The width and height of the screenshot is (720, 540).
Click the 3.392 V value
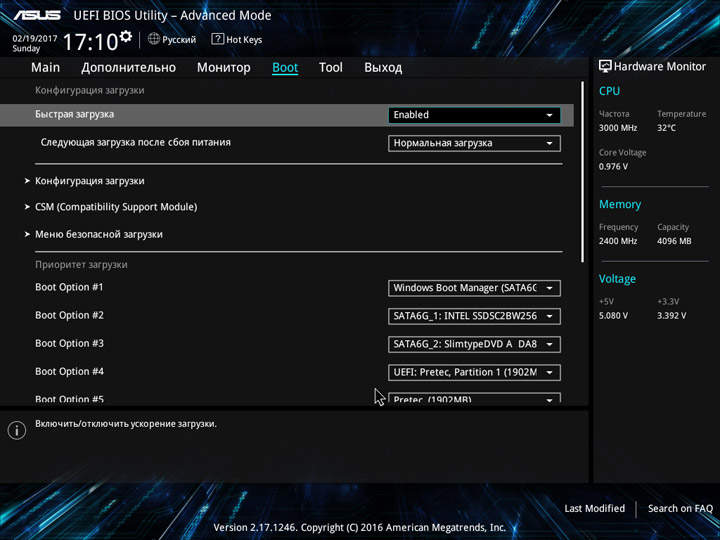tap(671, 316)
